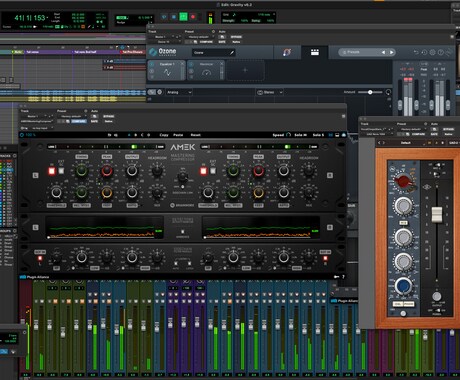Toggle BYPASS in the AMEK plugin header
Image resolution: width=460 pixels, height=380 pixels.
pos(109,116)
